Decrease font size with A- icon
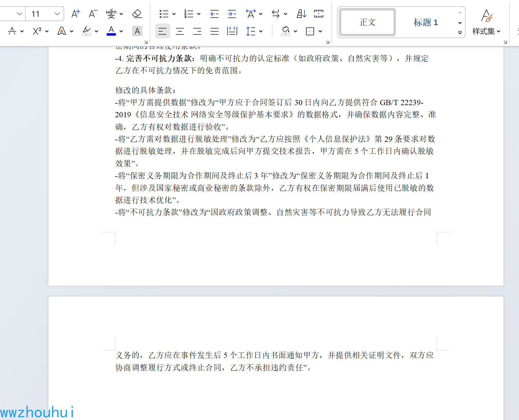 [93, 14]
